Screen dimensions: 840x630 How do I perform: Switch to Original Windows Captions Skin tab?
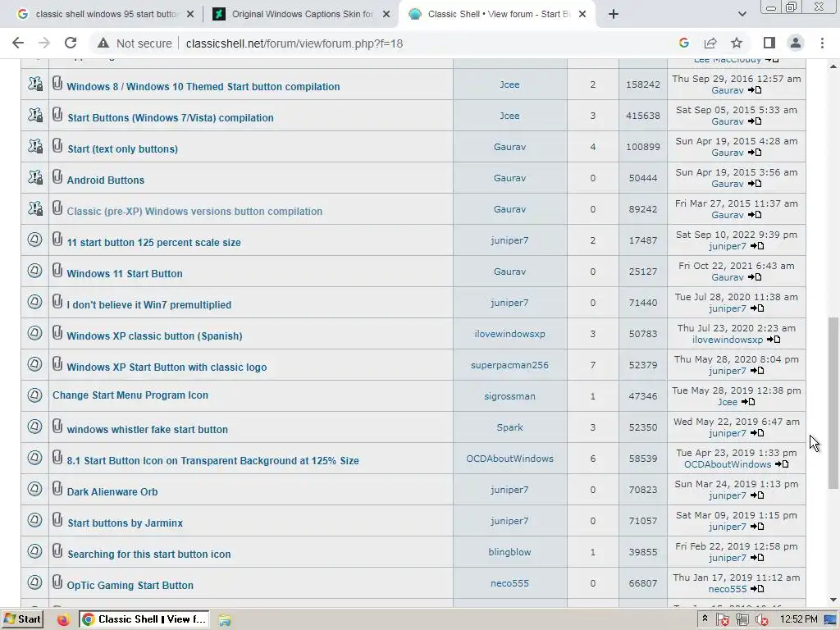click(x=300, y=14)
